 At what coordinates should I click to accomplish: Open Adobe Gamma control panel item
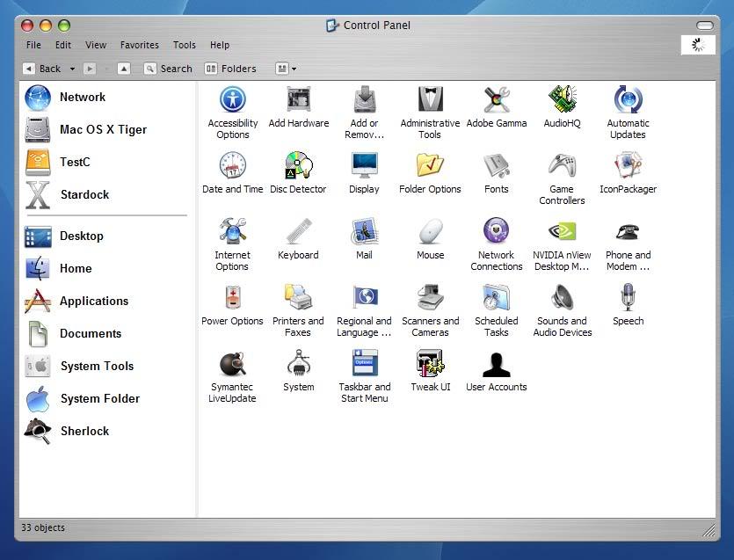[497, 100]
